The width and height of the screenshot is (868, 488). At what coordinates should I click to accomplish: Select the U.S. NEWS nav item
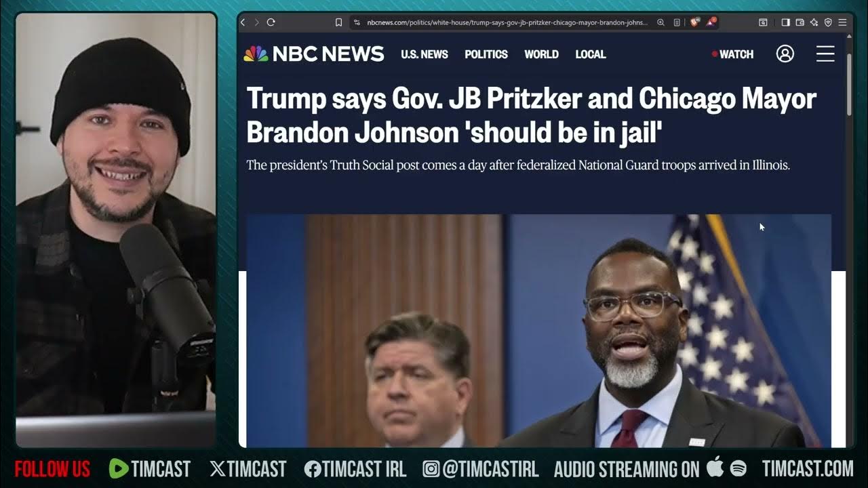pos(425,54)
